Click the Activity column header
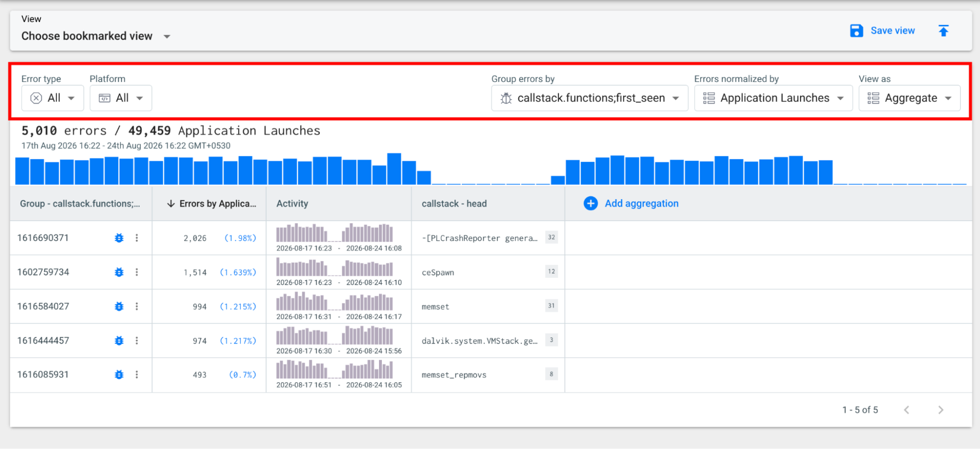This screenshot has height=449, width=980. click(292, 204)
